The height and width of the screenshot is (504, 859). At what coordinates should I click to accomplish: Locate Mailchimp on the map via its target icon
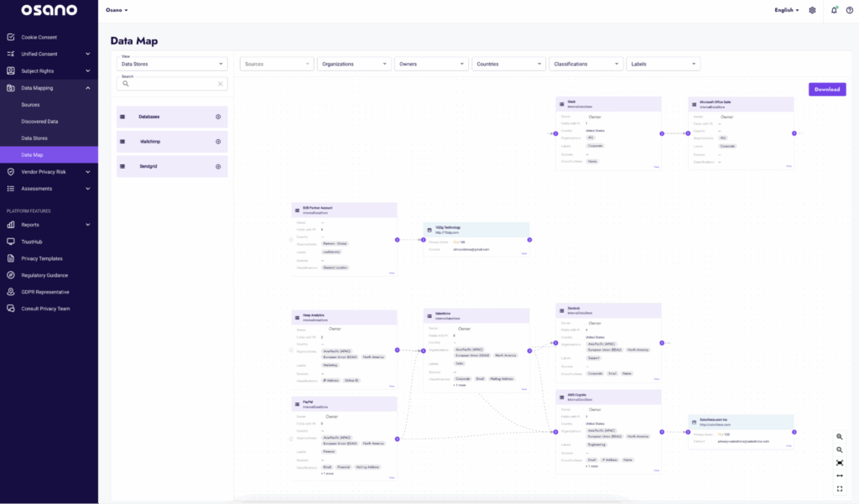[x=218, y=142]
